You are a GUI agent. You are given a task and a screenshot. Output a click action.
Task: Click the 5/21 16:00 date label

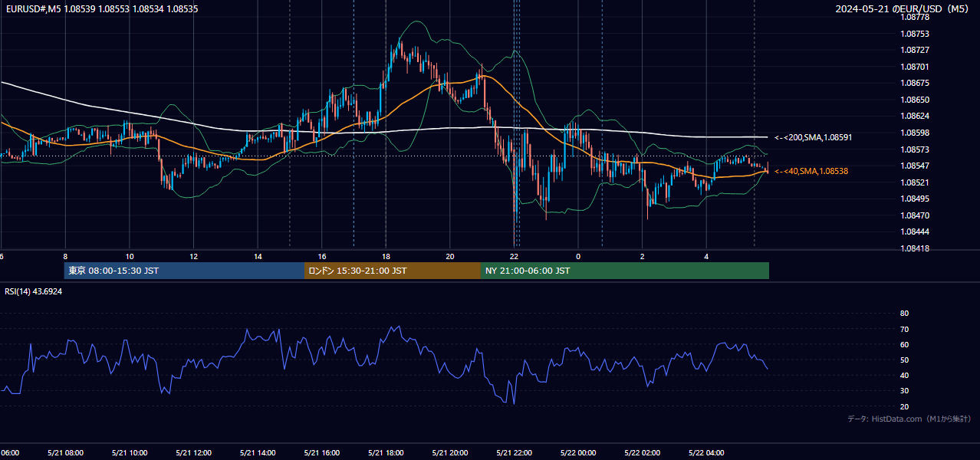322,452
